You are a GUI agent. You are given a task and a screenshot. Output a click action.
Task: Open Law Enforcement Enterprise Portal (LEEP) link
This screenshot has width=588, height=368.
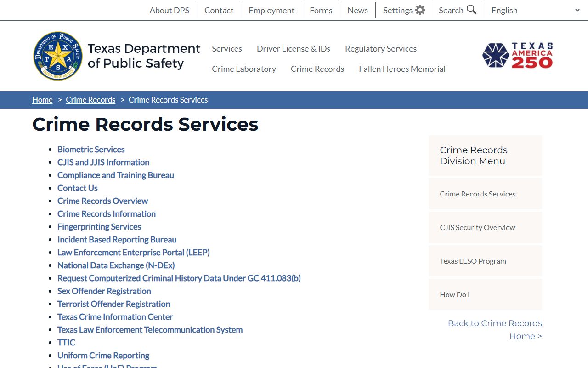(134, 253)
